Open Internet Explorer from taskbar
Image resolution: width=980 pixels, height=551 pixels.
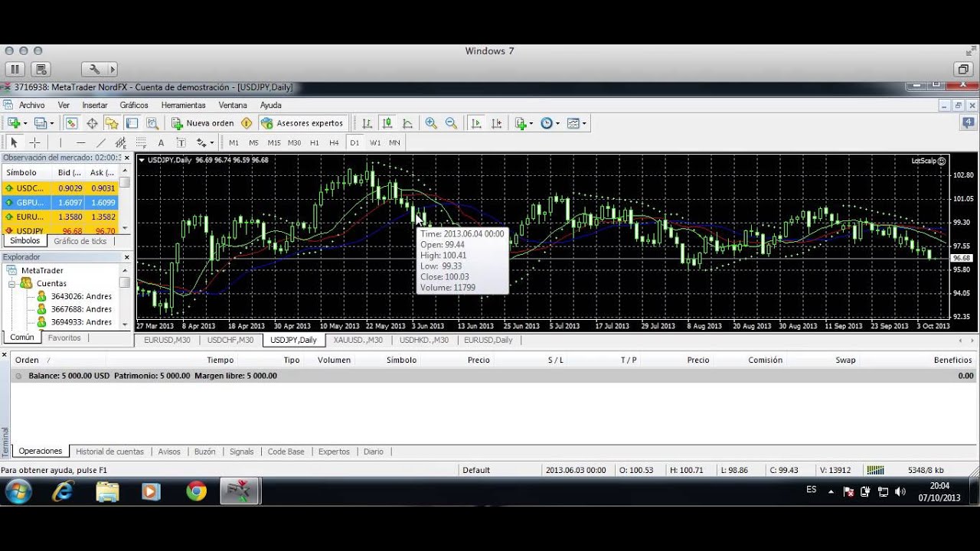pos(62,491)
